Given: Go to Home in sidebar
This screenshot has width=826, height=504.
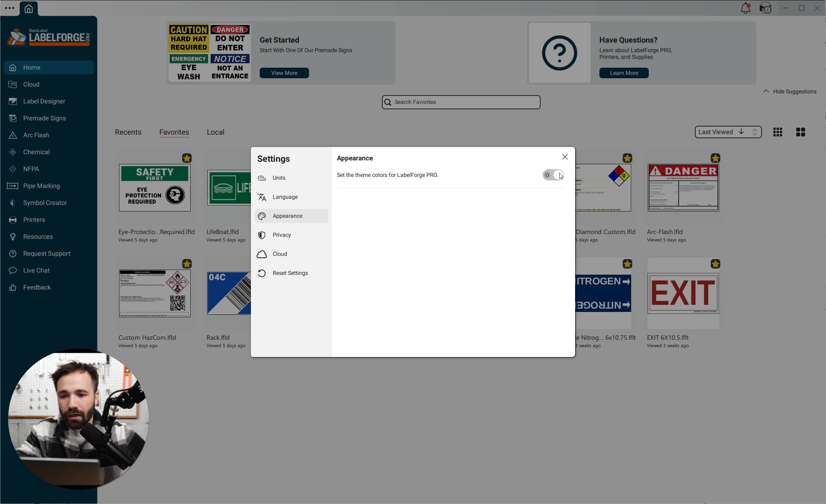Looking at the screenshot, I should point(49,67).
